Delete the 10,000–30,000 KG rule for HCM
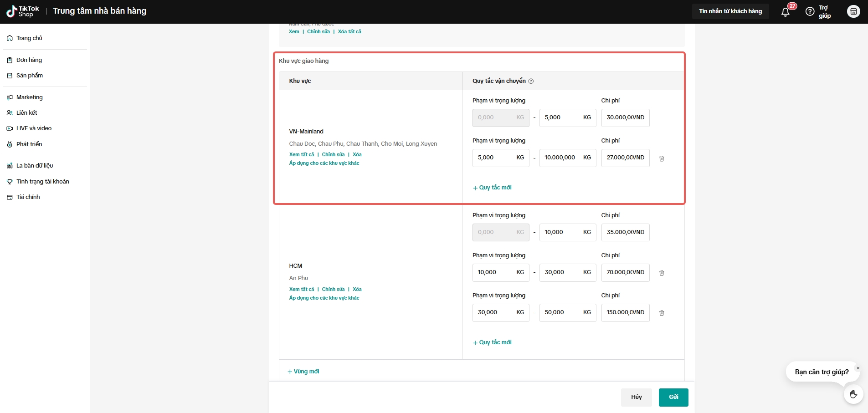The height and width of the screenshot is (413, 868). tap(662, 273)
